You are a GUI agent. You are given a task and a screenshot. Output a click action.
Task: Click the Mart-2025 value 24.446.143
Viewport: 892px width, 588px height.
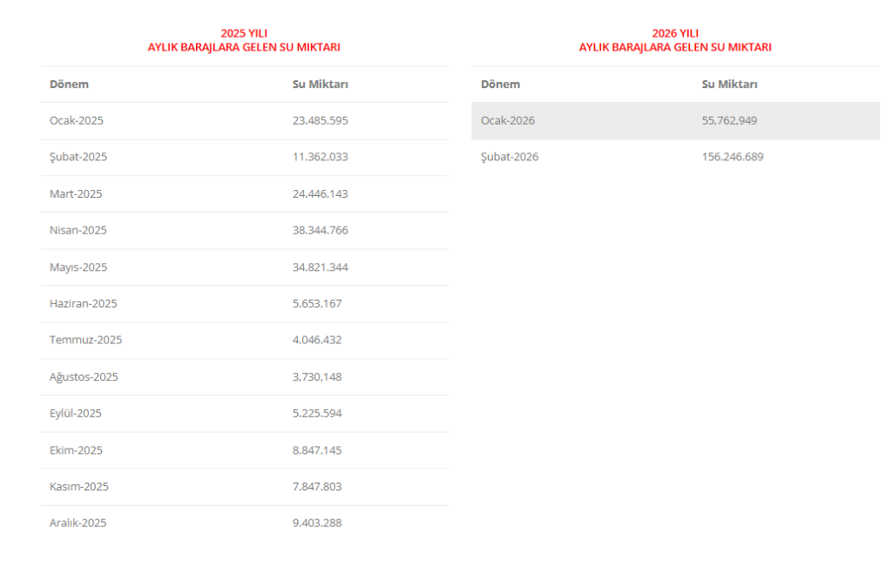320,194
